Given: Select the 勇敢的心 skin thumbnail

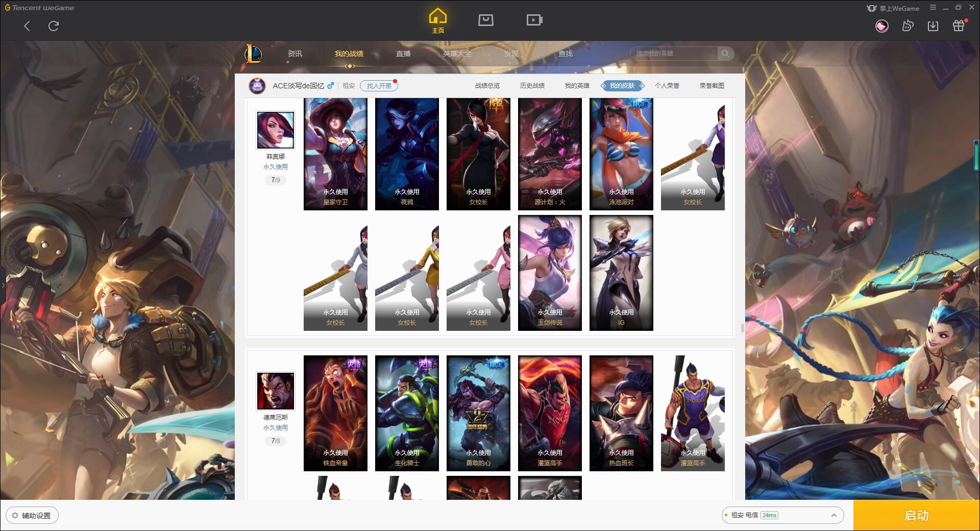Looking at the screenshot, I should tap(478, 413).
